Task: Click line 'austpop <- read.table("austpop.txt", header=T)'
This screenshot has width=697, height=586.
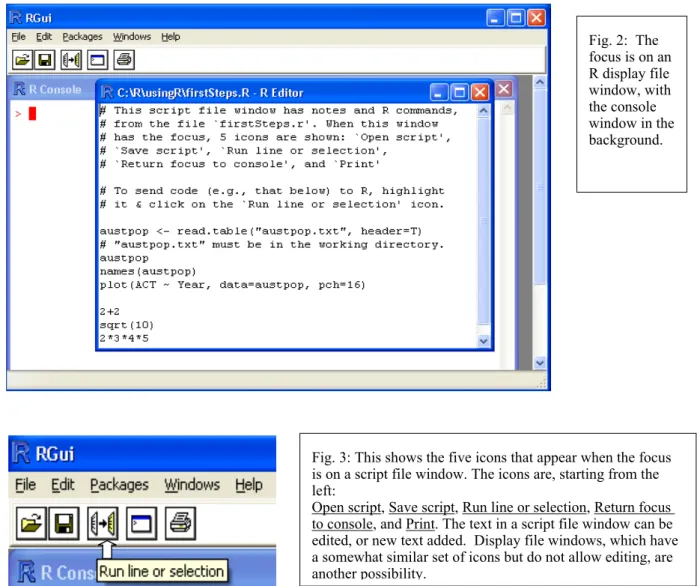Action: [261, 231]
